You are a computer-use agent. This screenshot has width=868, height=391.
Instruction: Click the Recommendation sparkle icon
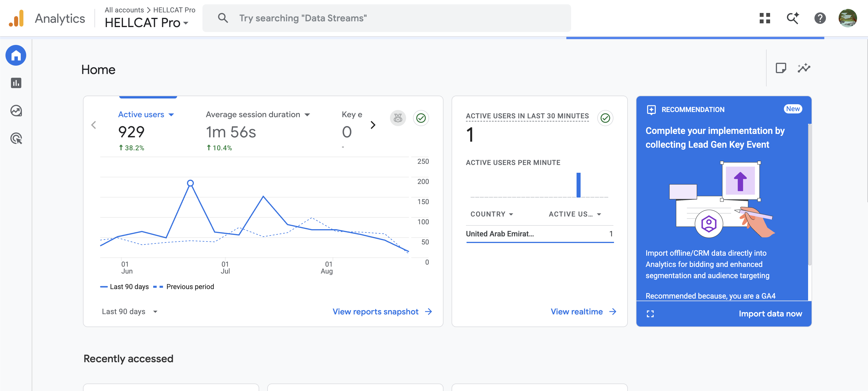point(651,110)
